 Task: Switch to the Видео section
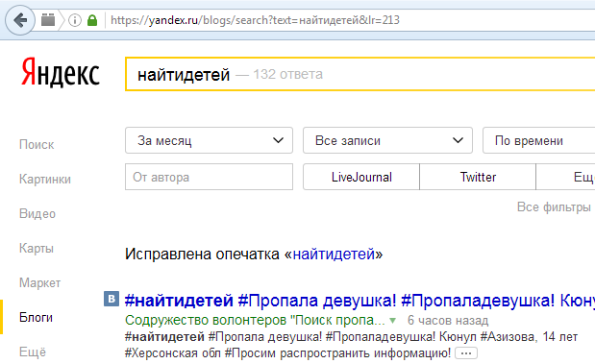pyautogui.click(x=37, y=213)
